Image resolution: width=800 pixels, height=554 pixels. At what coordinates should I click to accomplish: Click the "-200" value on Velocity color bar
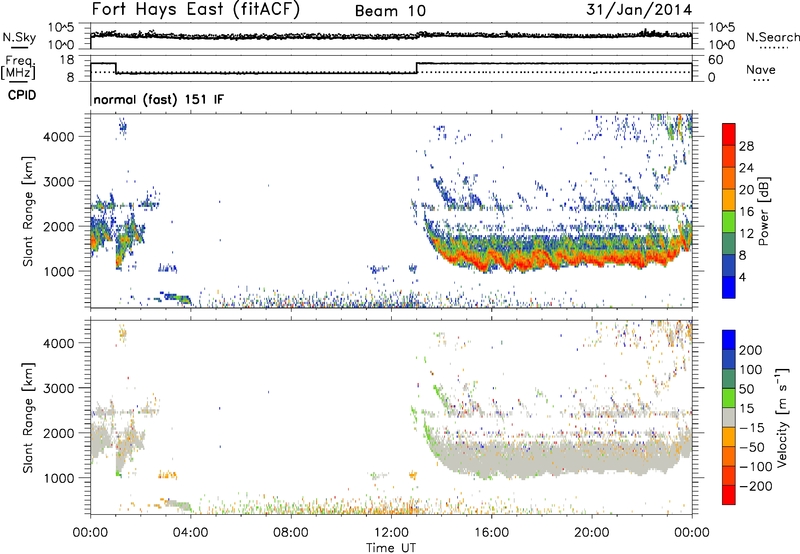coord(756,486)
